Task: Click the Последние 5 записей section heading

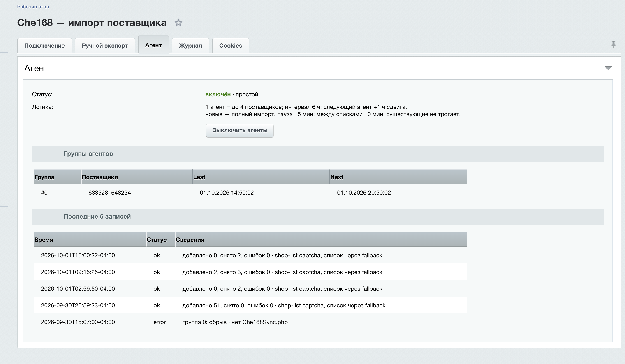Action: 97,217
